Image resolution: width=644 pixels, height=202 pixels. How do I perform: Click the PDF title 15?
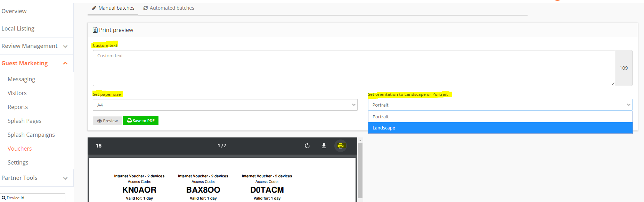(x=99, y=146)
